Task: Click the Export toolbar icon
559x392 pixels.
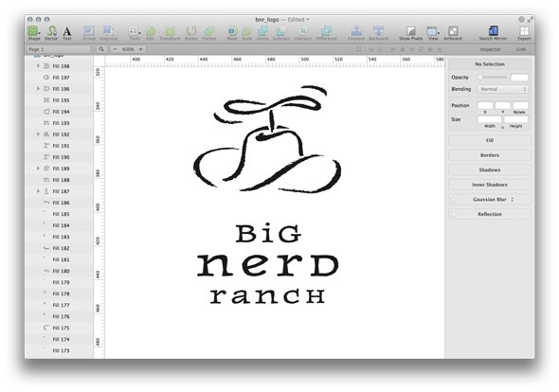Action: (x=524, y=33)
